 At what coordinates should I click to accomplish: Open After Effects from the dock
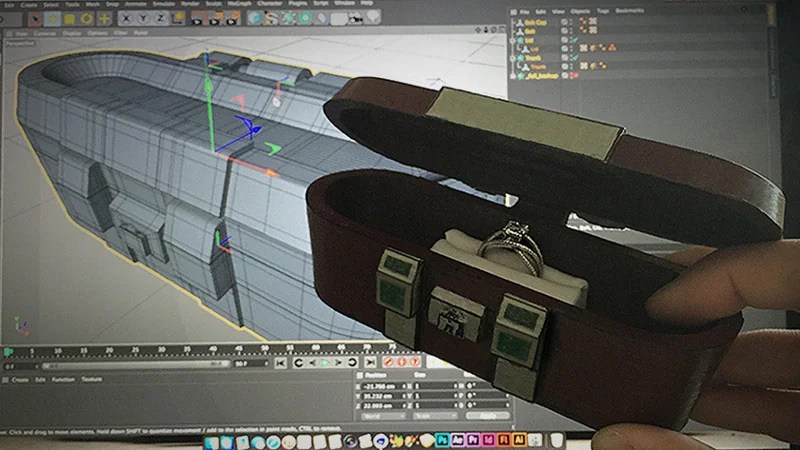point(458,440)
